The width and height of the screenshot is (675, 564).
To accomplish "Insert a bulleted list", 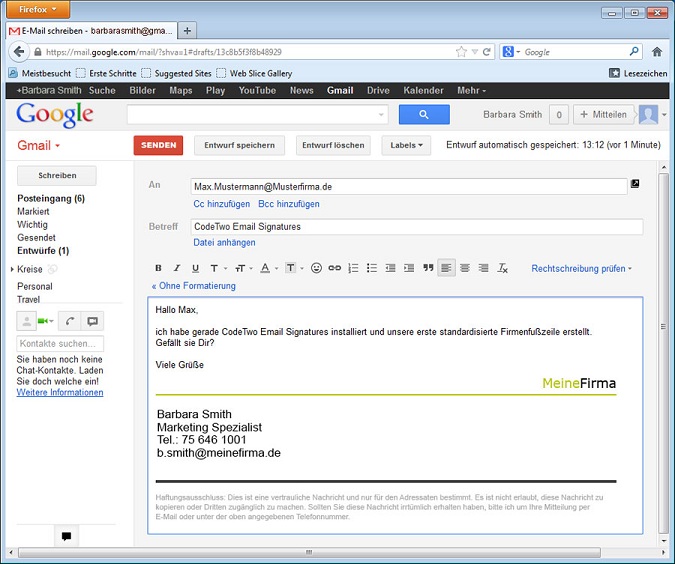I will pyautogui.click(x=372, y=268).
